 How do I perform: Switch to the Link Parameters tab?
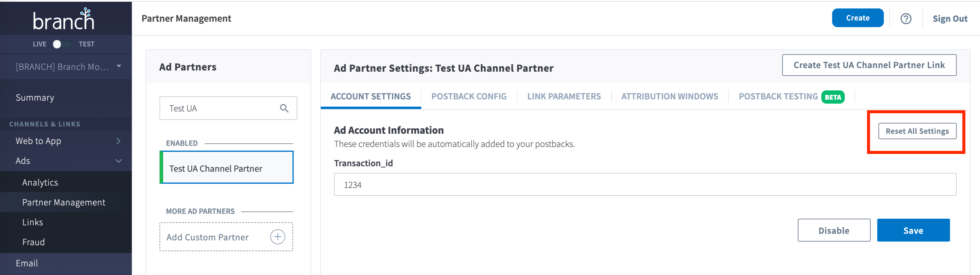564,97
